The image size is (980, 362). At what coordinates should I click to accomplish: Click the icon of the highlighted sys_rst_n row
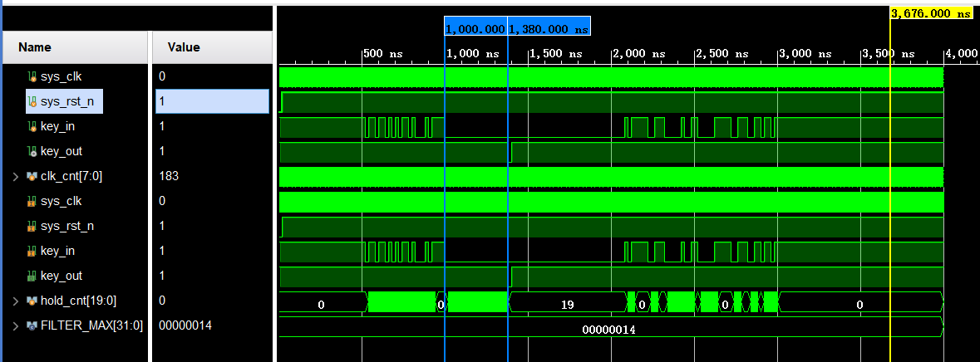pyautogui.click(x=32, y=101)
